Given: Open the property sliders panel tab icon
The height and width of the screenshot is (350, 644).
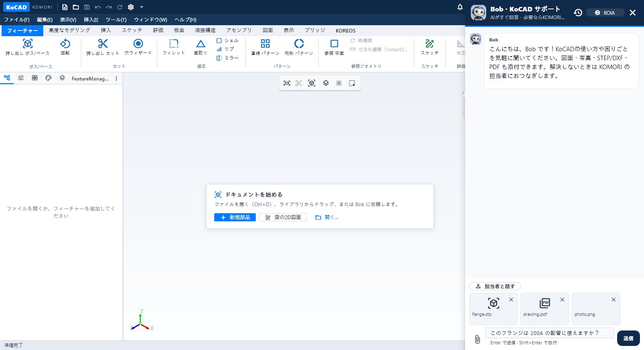Looking at the screenshot, I should point(21,78).
